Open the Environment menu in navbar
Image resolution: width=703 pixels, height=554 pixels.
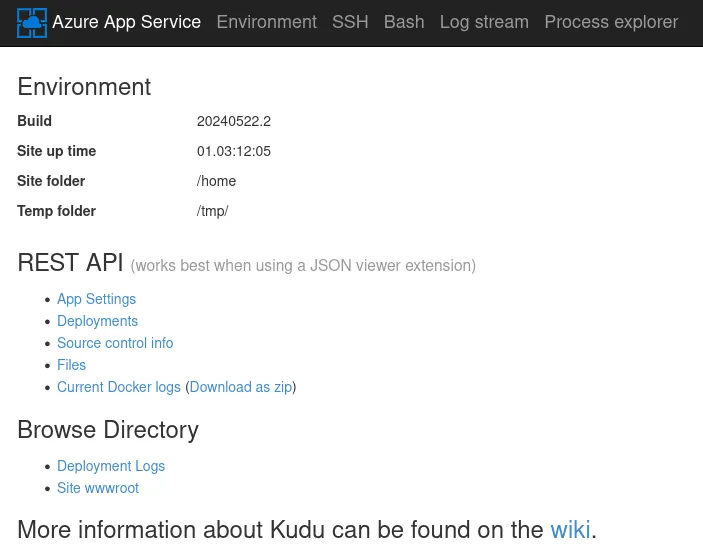pyautogui.click(x=266, y=22)
